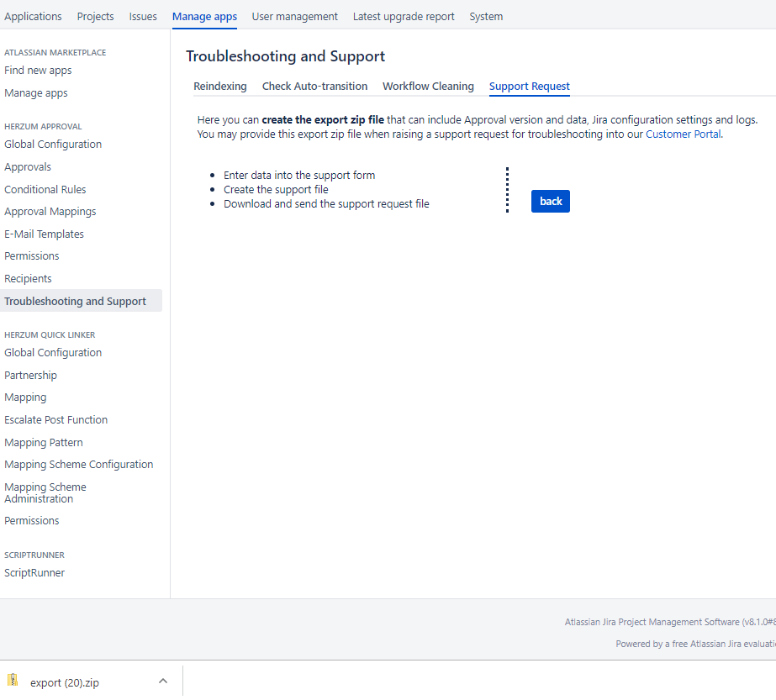
Task: Click Find new apps in sidebar
Action: point(38,71)
